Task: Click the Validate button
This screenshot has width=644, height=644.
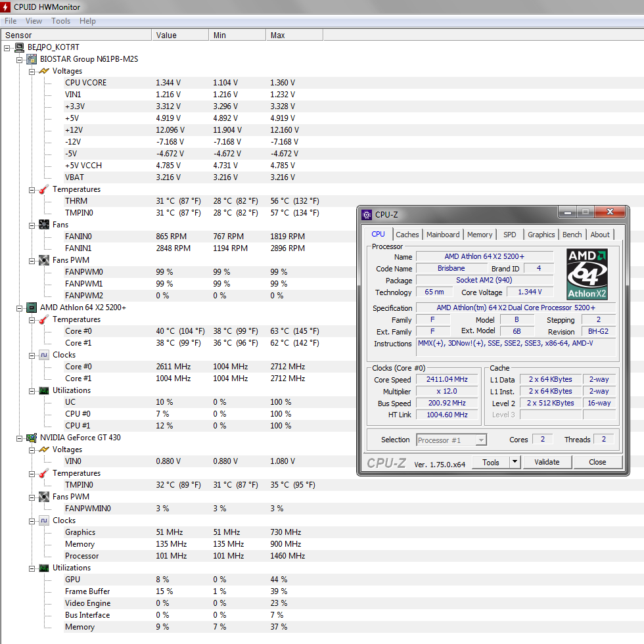Action: tap(547, 463)
